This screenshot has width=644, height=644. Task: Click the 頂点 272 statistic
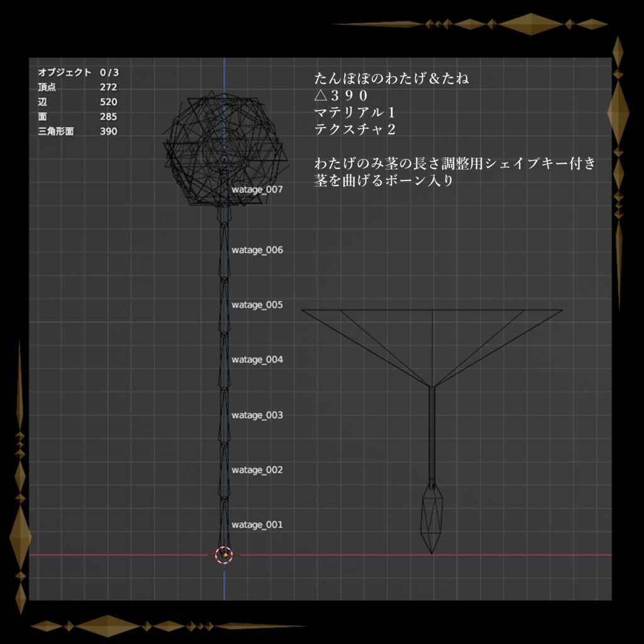[x=77, y=87]
